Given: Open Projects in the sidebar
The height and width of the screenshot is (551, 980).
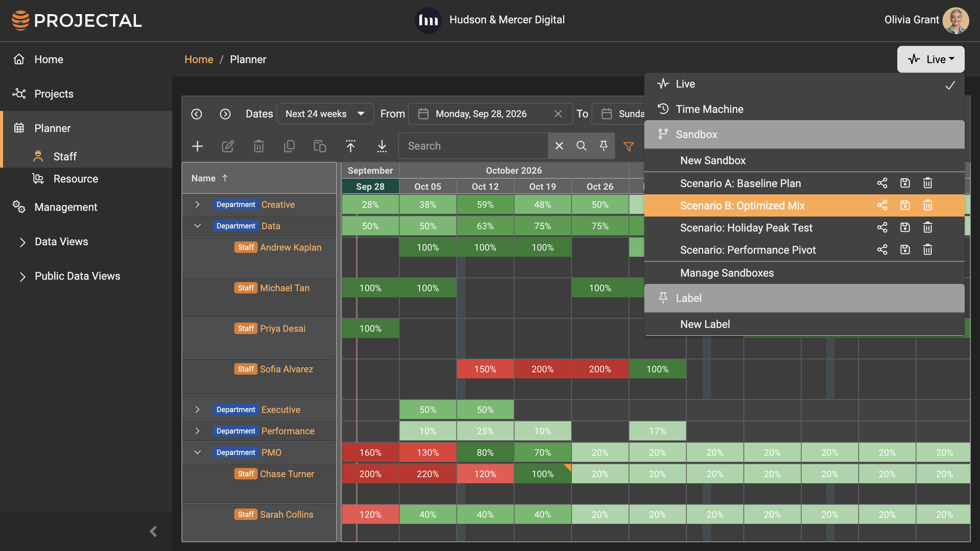Looking at the screenshot, I should (x=86, y=94).
